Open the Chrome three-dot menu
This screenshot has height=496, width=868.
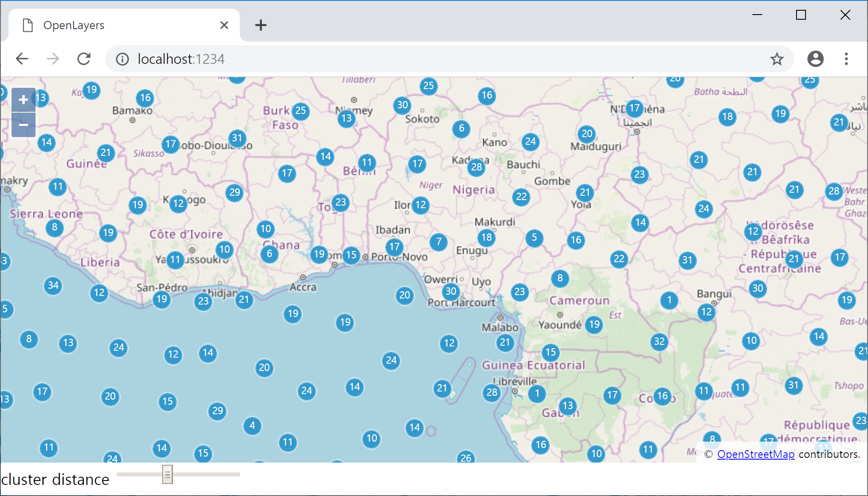(846, 59)
